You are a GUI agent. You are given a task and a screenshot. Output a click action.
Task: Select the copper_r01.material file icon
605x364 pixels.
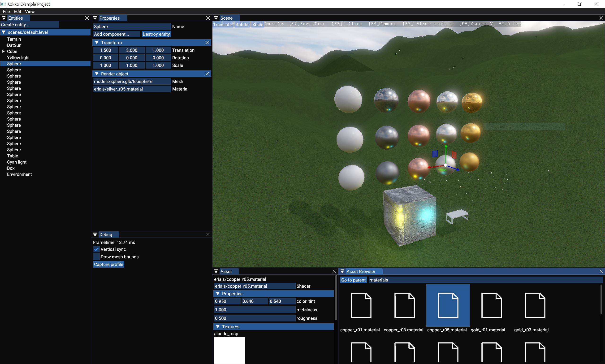(x=361, y=305)
